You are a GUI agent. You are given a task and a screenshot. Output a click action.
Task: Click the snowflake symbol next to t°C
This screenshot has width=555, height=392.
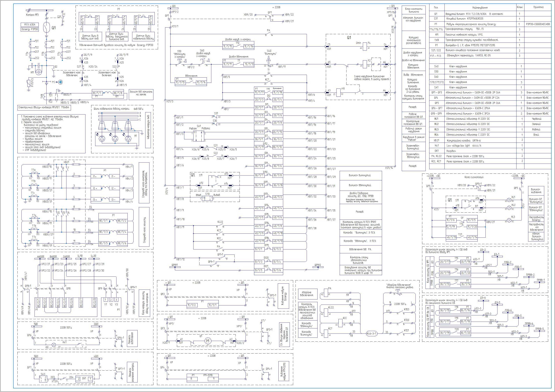61,82
